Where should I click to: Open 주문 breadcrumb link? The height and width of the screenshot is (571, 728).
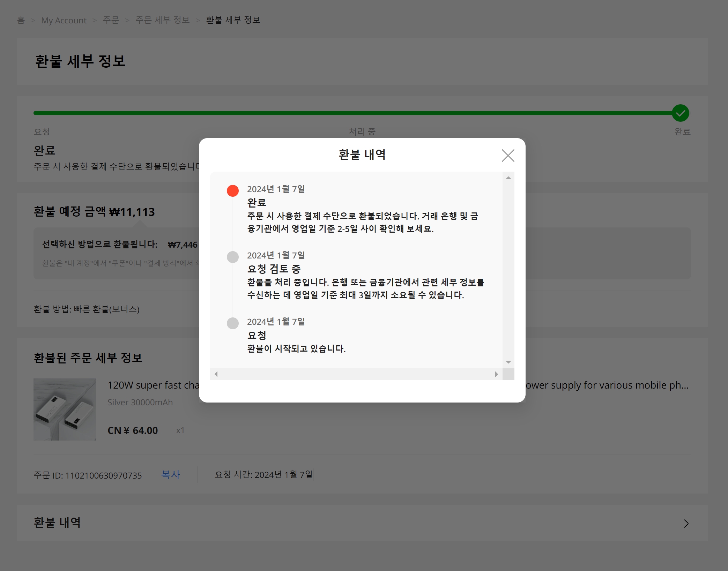point(111,20)
